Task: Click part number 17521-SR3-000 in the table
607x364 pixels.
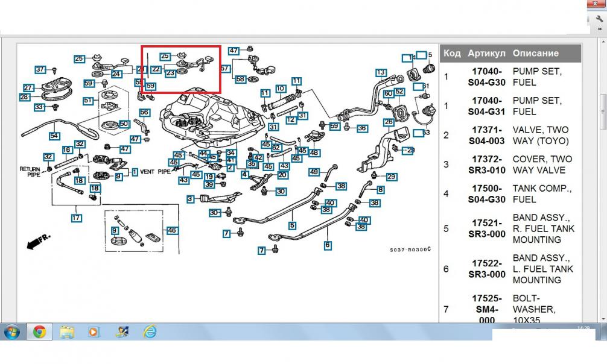Action: [486, 228]
